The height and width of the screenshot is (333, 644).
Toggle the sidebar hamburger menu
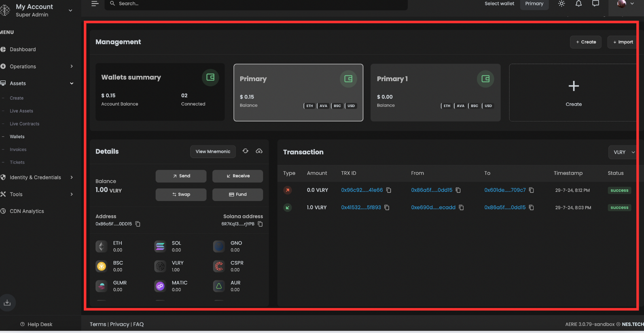click(x=95, y=4)
